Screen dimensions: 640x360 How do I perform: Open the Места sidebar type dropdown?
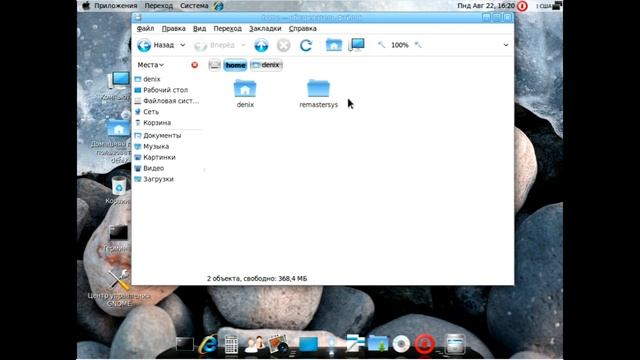click(150, 65)
